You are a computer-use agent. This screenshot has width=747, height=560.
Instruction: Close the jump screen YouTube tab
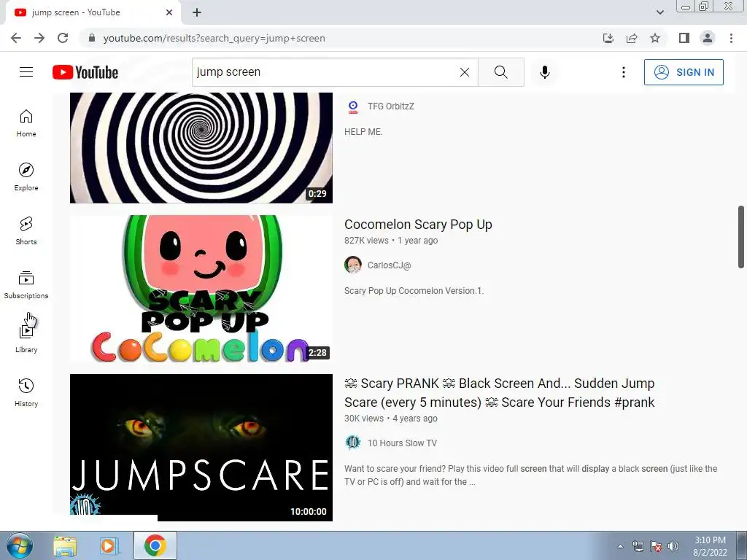169,12
